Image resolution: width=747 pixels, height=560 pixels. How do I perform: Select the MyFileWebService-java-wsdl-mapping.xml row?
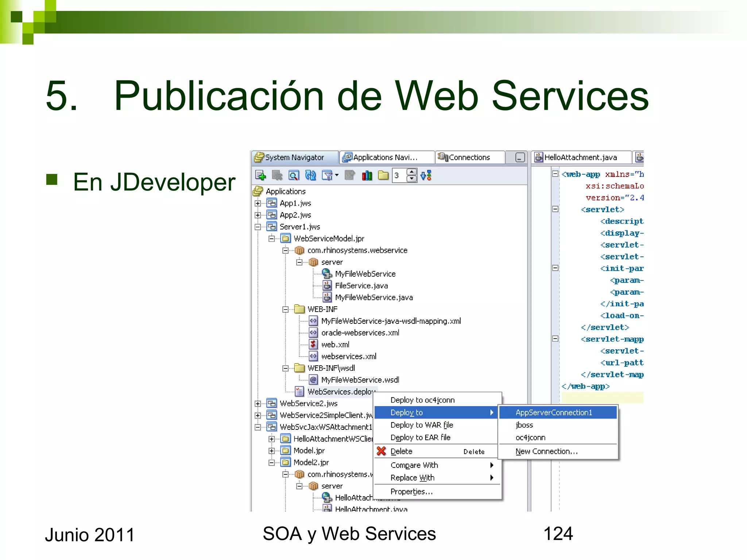[385, 321]
